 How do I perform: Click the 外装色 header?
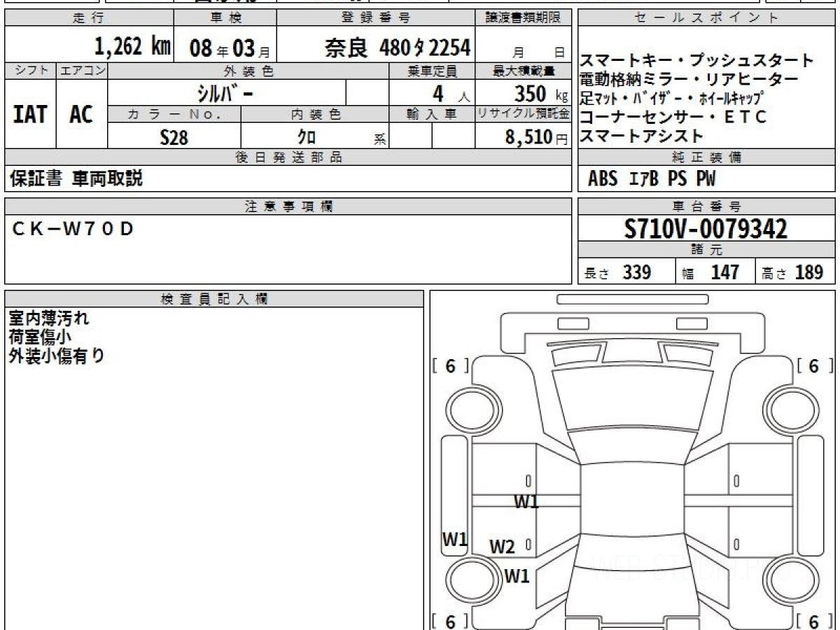tap(248, 70)
